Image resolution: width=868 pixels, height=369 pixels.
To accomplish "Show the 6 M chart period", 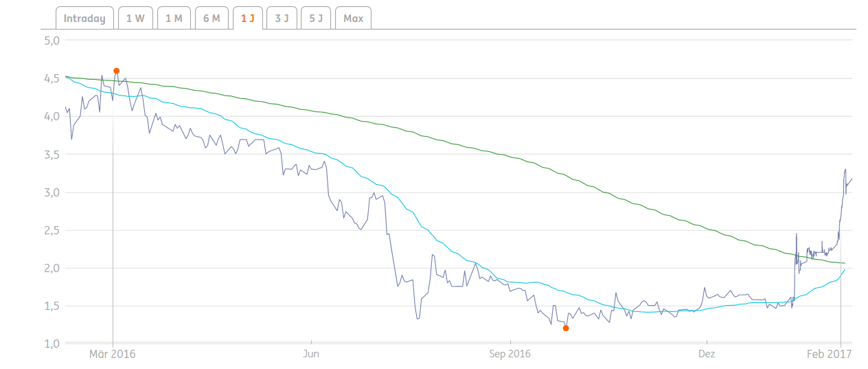I will (212, 19).
